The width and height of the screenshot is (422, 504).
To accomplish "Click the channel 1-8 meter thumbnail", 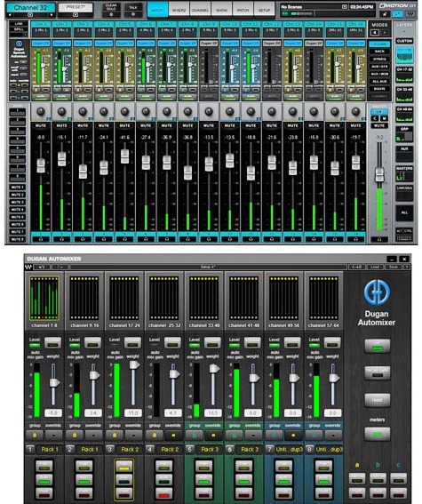I will pos(44,299).
